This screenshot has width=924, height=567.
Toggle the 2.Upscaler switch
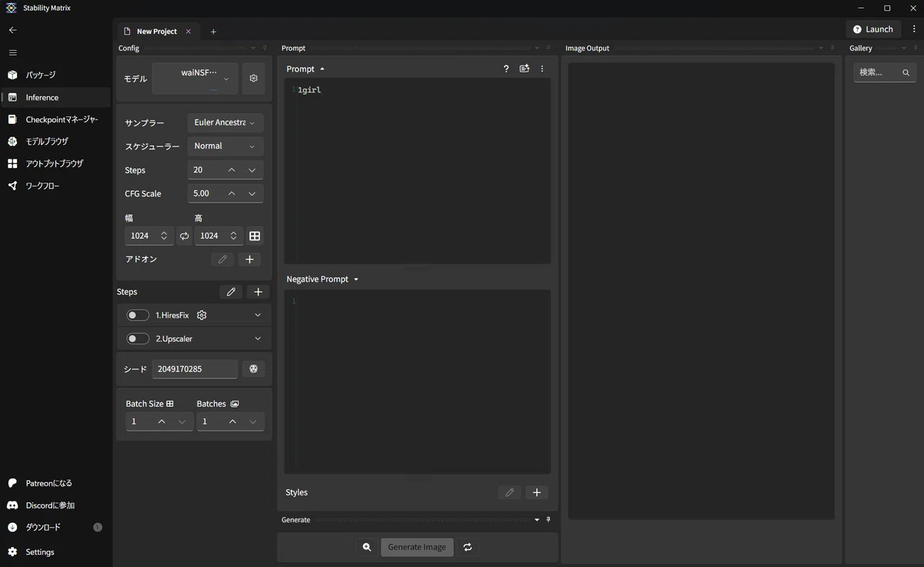tap(138, 338)
